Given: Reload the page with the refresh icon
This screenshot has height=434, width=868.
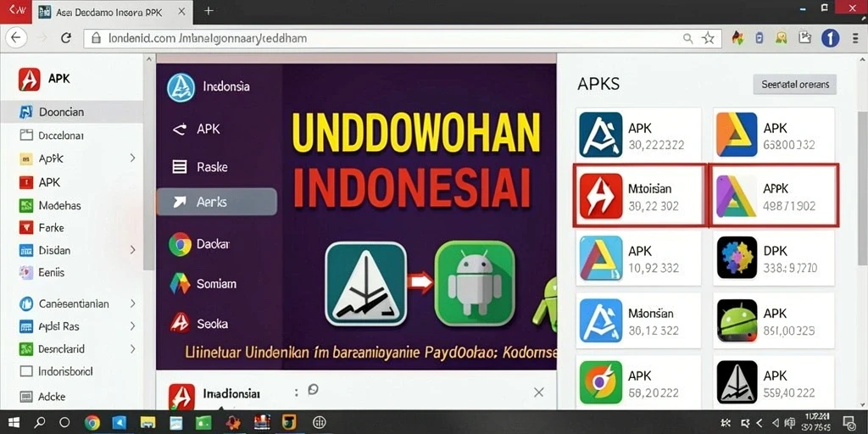Looking at the screenshot, I should point(66,37).
